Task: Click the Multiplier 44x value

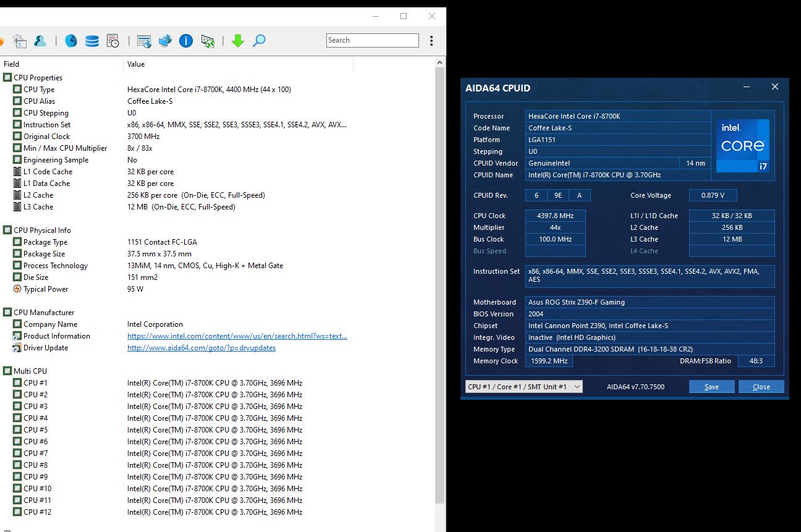Action: 555,227
